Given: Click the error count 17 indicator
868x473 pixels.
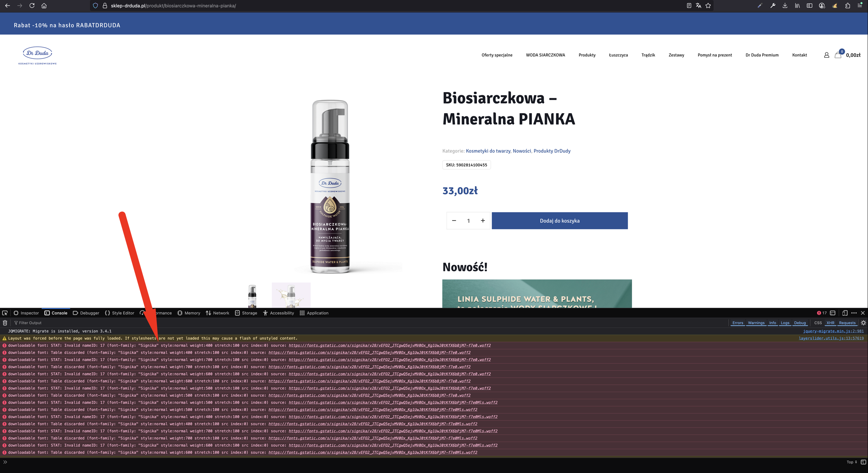Looking at the screenshot, I should [822, 313].
